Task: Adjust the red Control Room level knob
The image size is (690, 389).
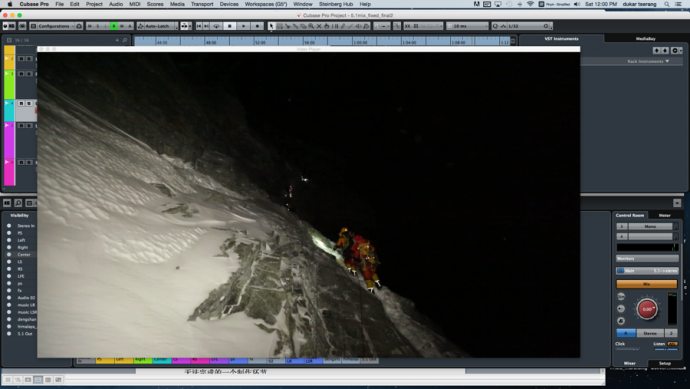Action: tap(647, 309)
